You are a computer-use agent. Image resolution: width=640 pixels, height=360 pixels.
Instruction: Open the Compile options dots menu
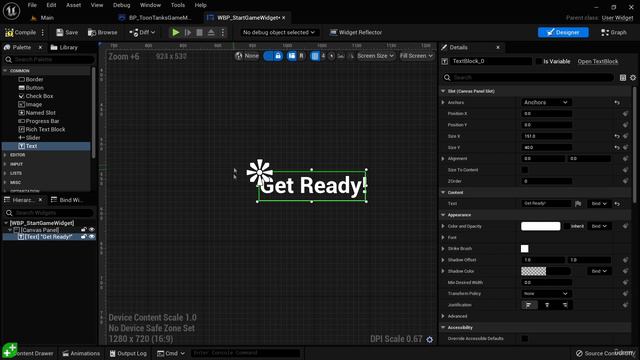42,32
